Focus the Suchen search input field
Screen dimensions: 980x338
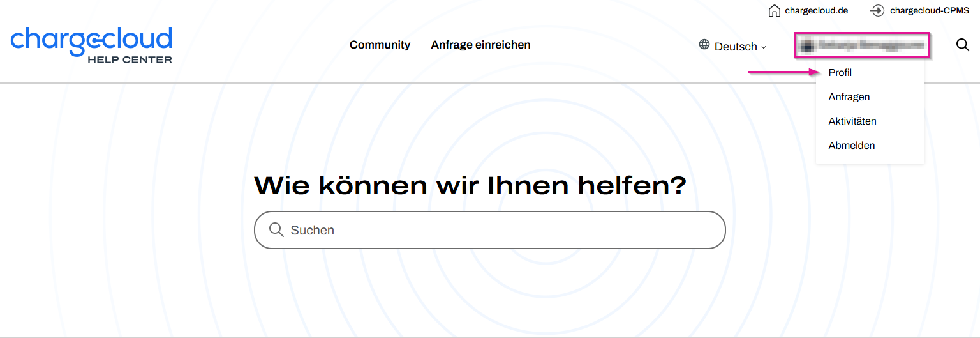coord(489,230)
